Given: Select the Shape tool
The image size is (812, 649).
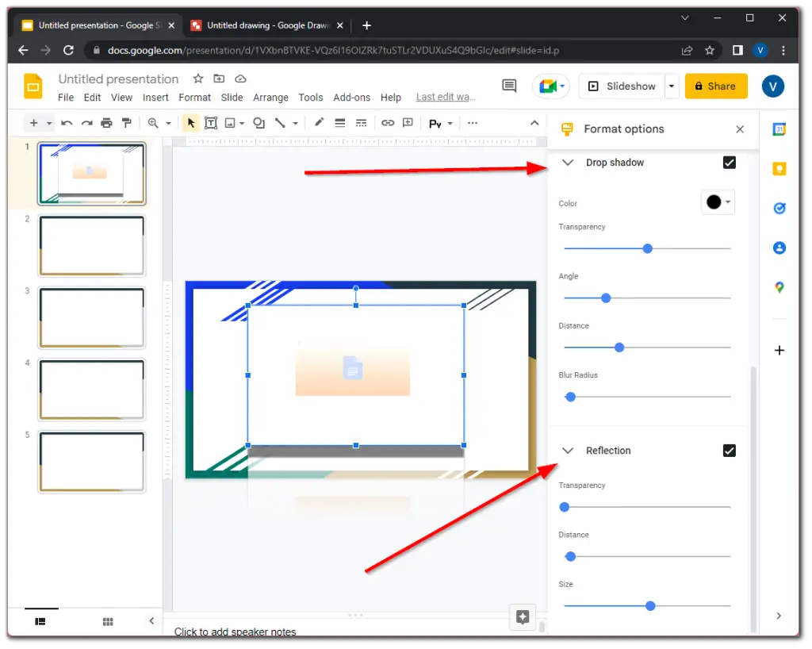Looking at the screenshot, I should point(257,123).
